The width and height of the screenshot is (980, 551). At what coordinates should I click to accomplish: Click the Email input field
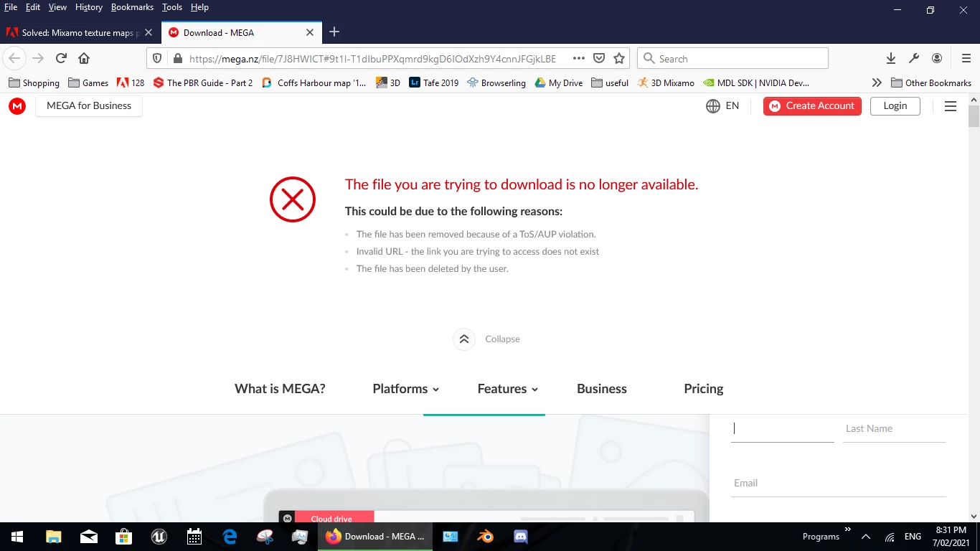[839, 483]
